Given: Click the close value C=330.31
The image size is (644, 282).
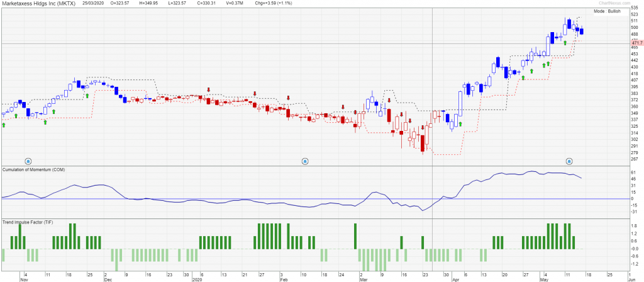Looking at the screenshot, I should [206, 3].
